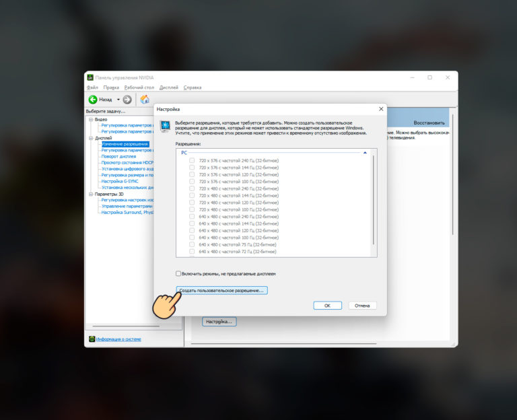Select Поворот дисплея in the tree

click(x=118, y=157)
